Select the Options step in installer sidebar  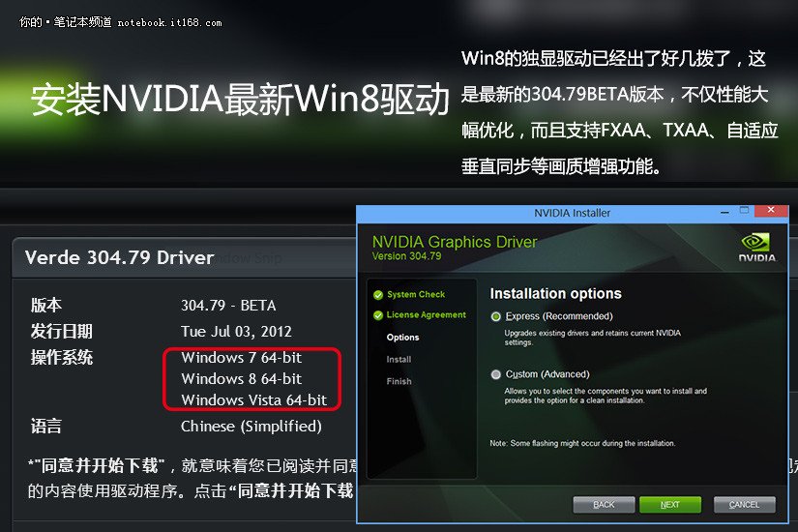point(402,338)
